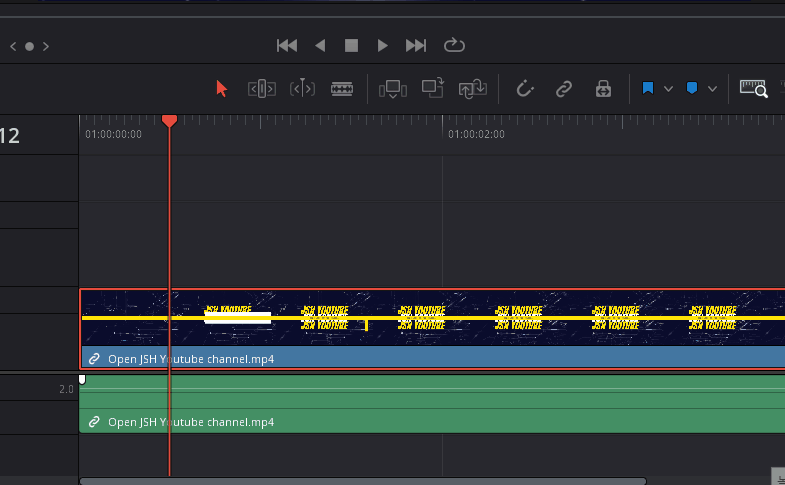The height and width of the screenshot is (485, 785).
Task: Select the green audio clip Open JSH Youtube channel.mp4
Action: [x=433, y=404]
